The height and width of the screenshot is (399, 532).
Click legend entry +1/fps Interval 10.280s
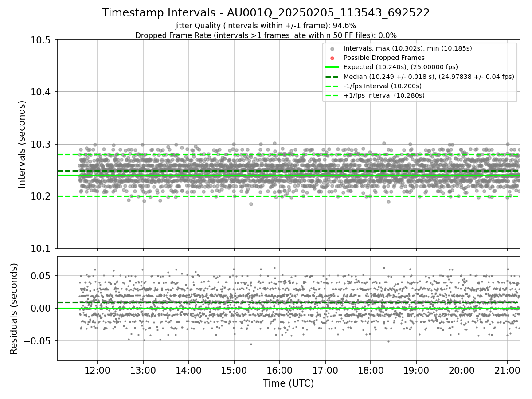(384, 95)
